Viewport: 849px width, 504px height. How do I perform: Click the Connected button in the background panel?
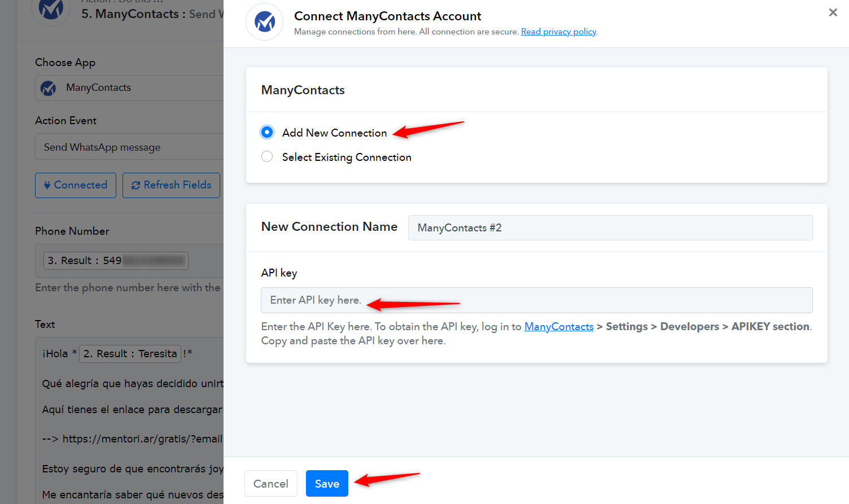[76, 185]
